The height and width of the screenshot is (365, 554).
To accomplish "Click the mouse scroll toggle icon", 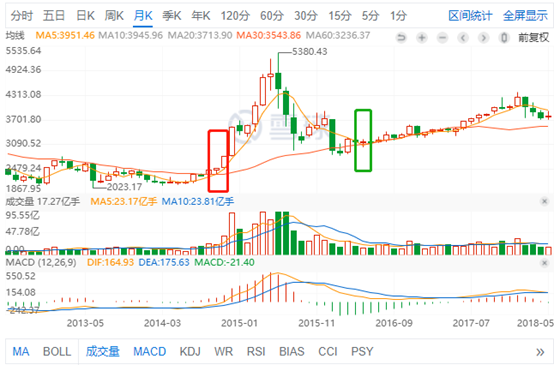I will pyautogui.click(x=505, y=37).
